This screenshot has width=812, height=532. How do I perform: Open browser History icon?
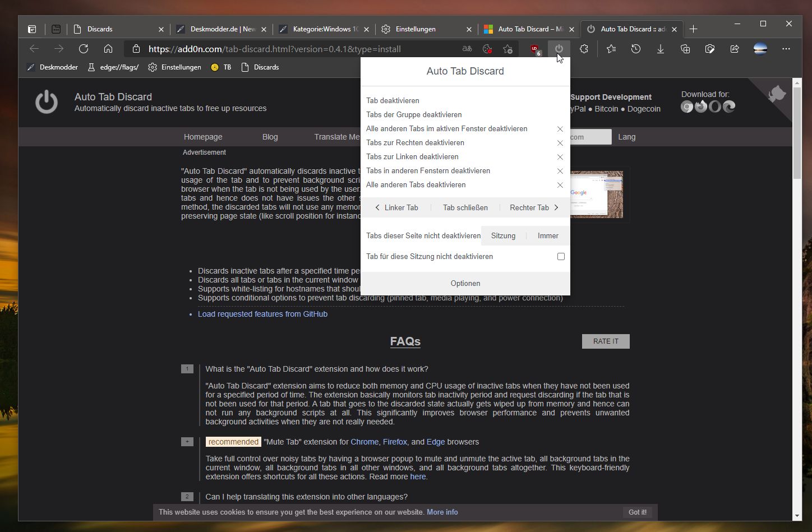(636, 49)
